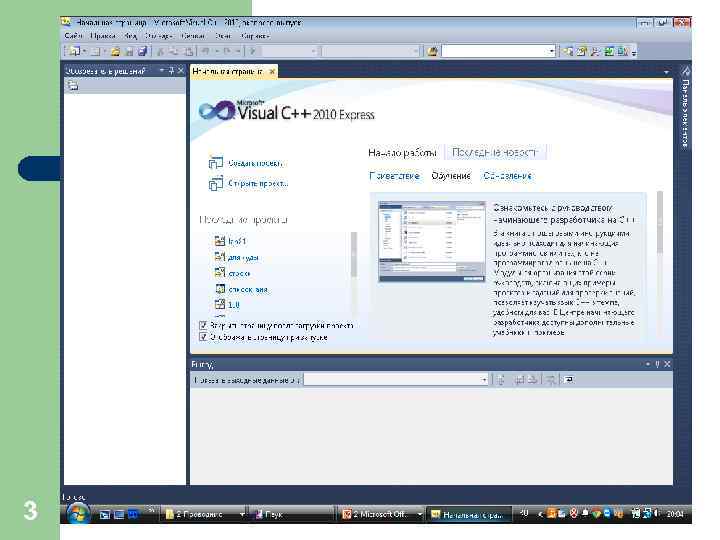
Task: Click the third window icon right of search box
Action: coord(596,51)
